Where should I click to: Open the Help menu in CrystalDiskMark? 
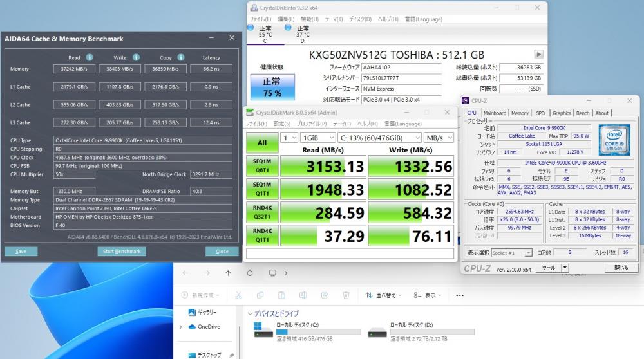pyautogui.click(x=367, y=124)
